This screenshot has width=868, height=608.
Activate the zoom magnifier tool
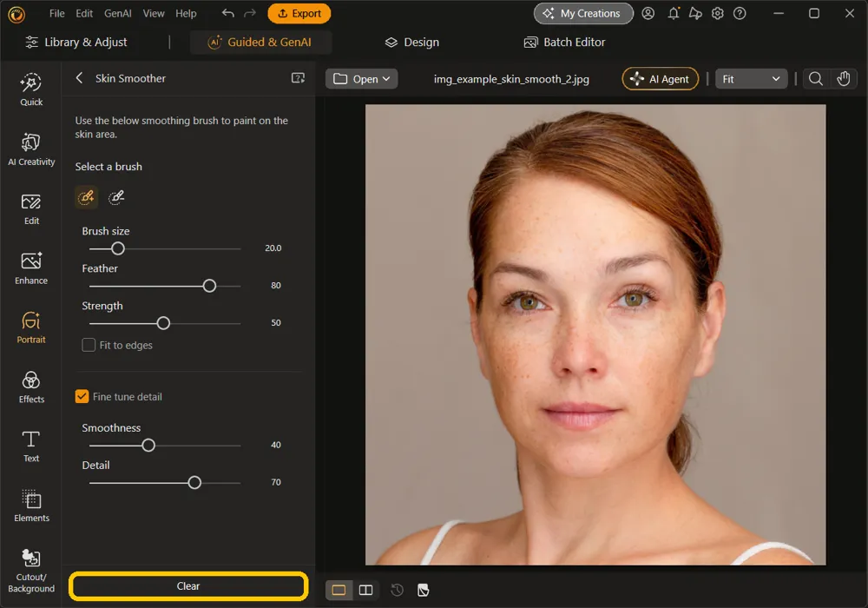(815, 79)
